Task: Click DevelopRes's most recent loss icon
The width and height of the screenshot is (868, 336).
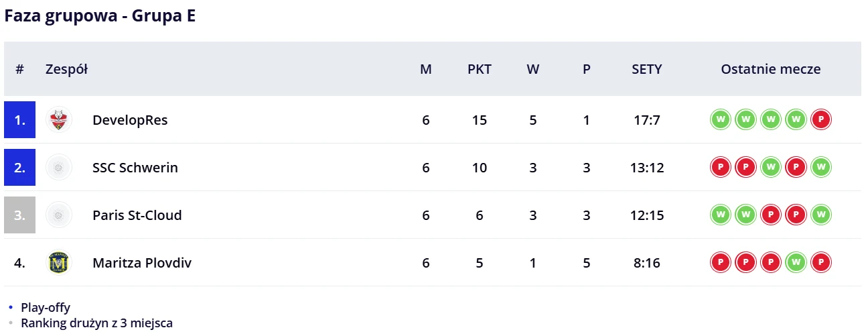Action: click(x=820, y=120)
